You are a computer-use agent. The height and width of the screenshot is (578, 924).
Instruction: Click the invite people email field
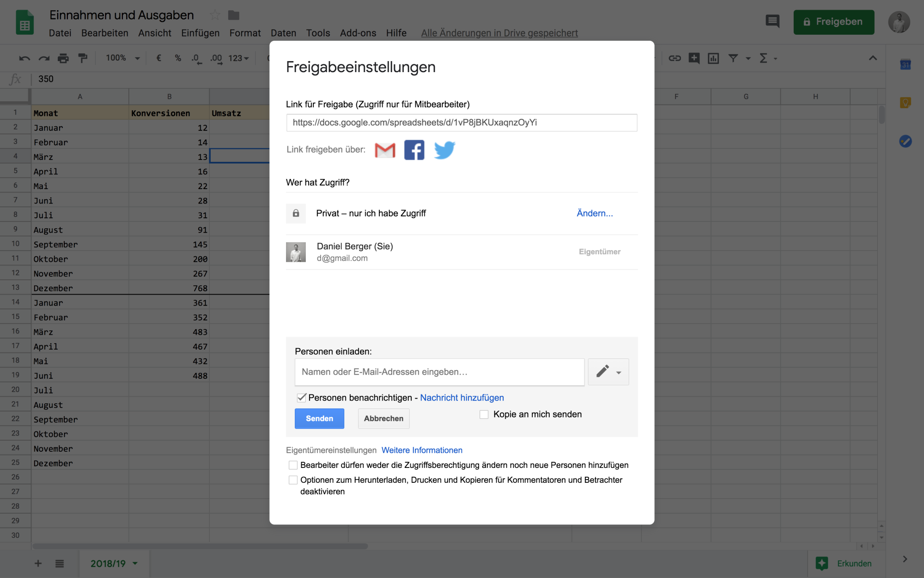point(439,372)
